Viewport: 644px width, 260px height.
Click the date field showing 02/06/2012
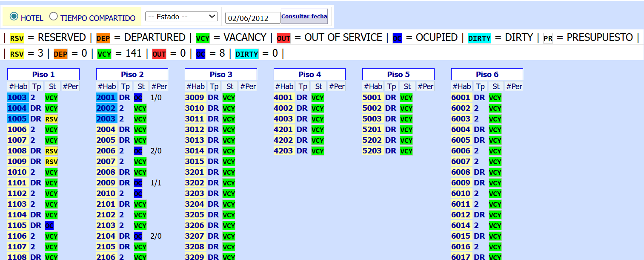[252, 18]
